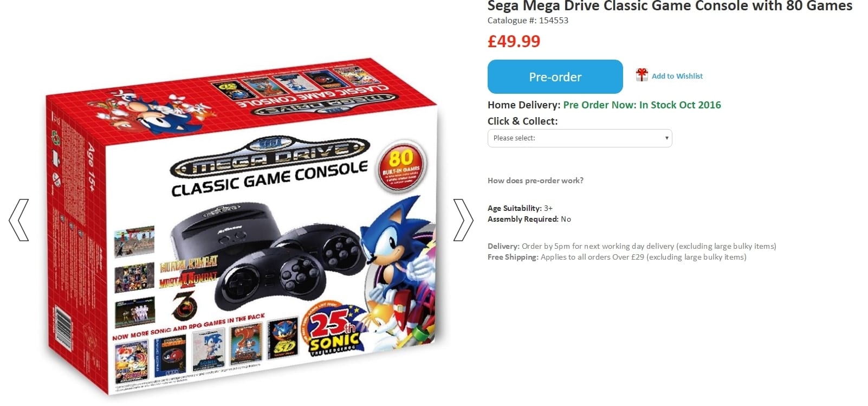The width and height of the screenshot is (868, 406).
Task: Click the red 80 built-in games badge
Action: click(x=401, y=166)
